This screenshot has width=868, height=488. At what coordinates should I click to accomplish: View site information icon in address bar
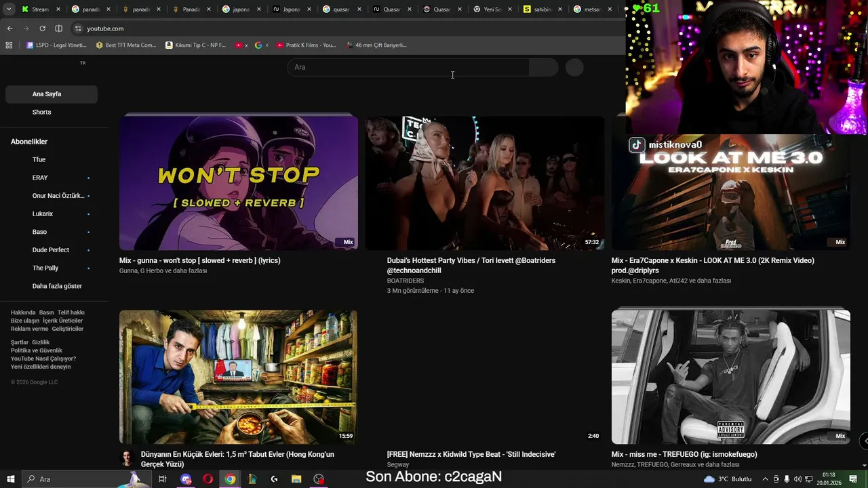click(x=78, y=28)
